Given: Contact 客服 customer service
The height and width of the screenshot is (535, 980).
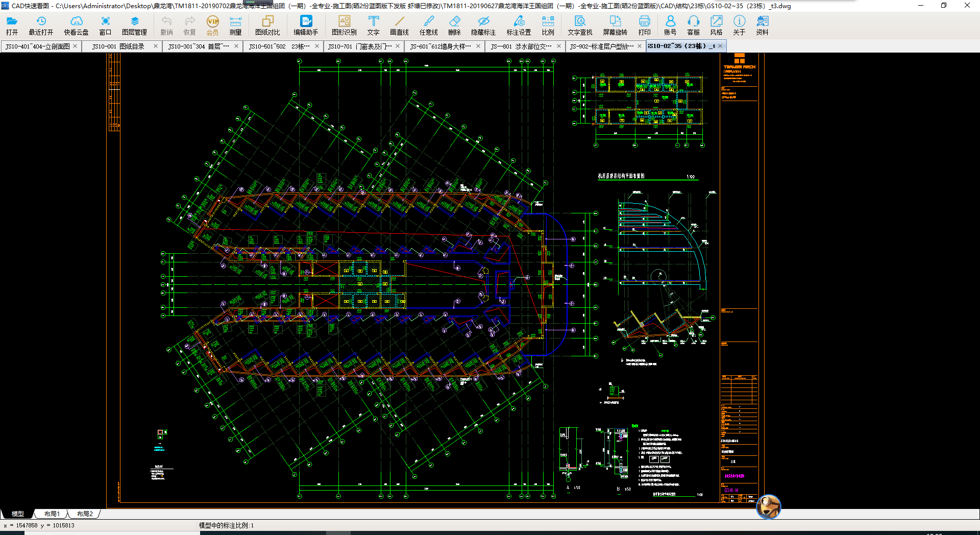Looking at the screenshot, I should point(693,26).
